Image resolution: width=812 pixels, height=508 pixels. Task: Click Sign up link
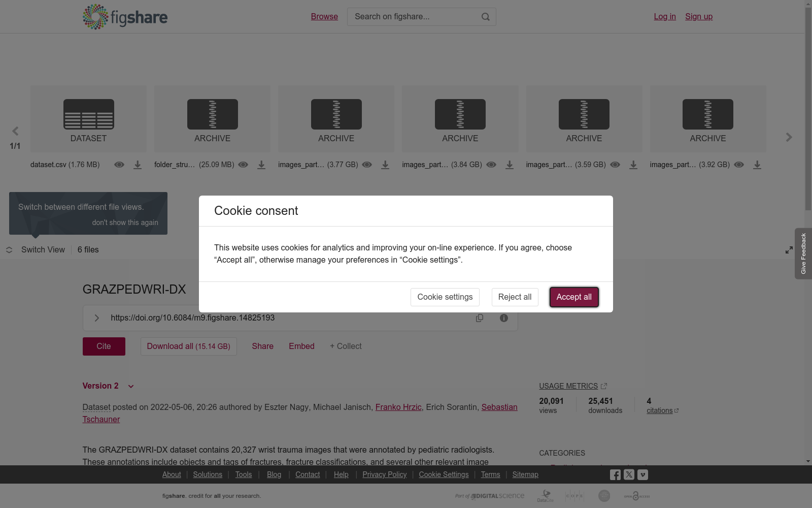pyautogui.click(x=699, y=17)
